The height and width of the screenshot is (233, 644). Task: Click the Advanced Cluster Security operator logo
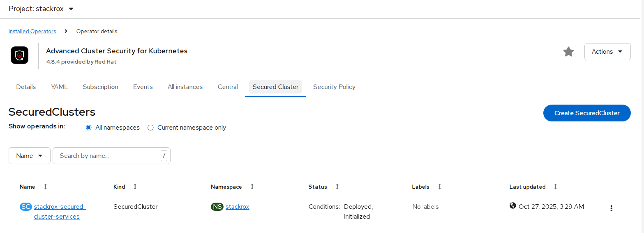pyautogui.click(x=19, y=55)
